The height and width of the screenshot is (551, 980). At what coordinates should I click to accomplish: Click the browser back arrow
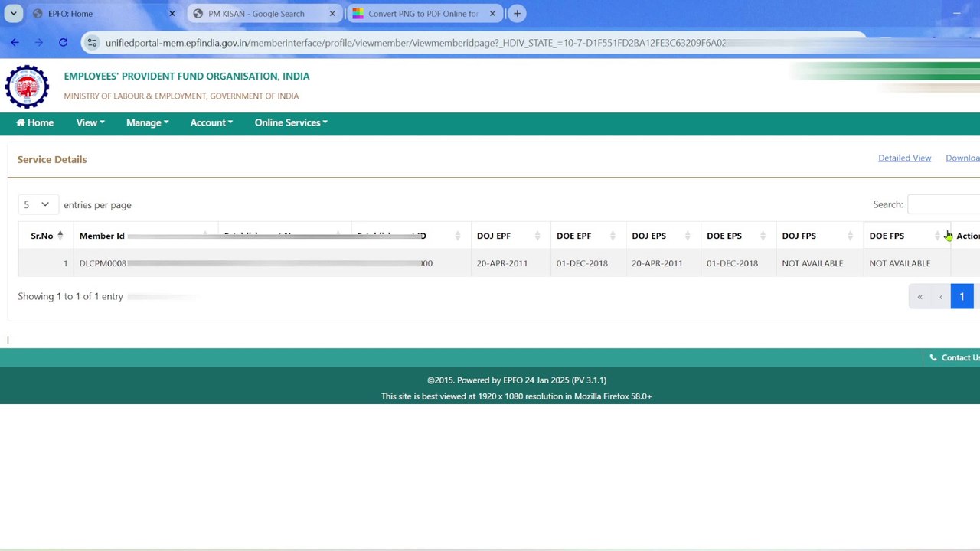pyautogui.click(x=15, y=43)
